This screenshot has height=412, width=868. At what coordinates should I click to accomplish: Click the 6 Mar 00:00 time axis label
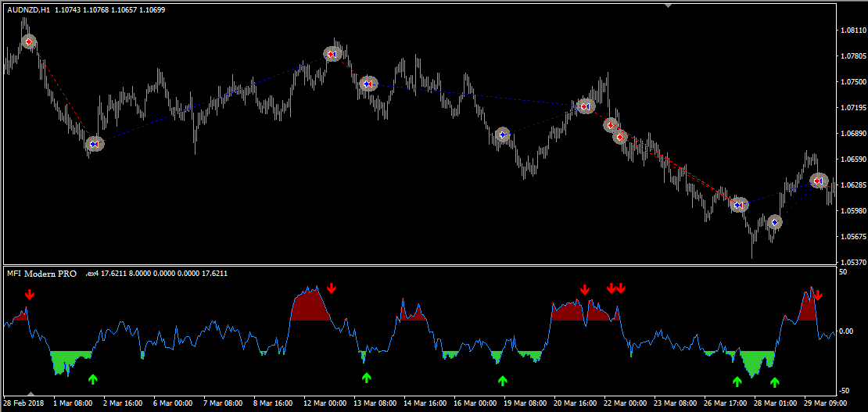click(172, 403)
